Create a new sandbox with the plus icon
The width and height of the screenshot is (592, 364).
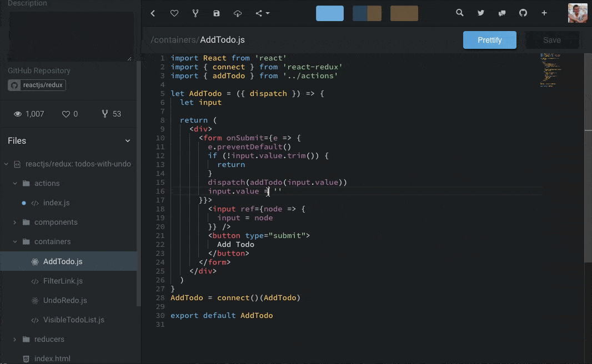click(x=544, y=13)
